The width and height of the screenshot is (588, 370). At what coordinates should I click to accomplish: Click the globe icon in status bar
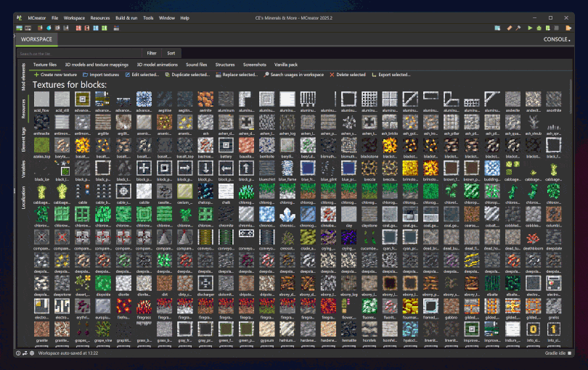(32, 353)
